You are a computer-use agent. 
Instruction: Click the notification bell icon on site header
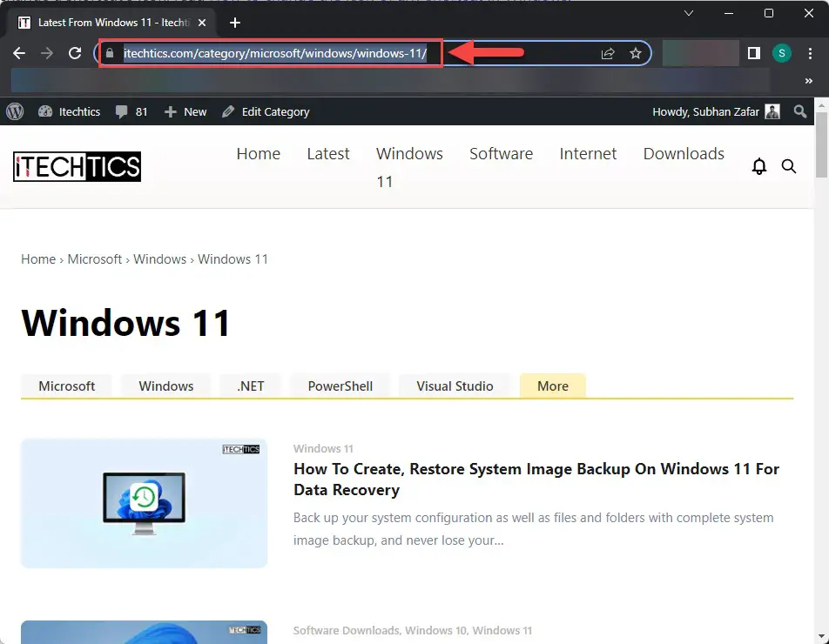pos(758,166)
